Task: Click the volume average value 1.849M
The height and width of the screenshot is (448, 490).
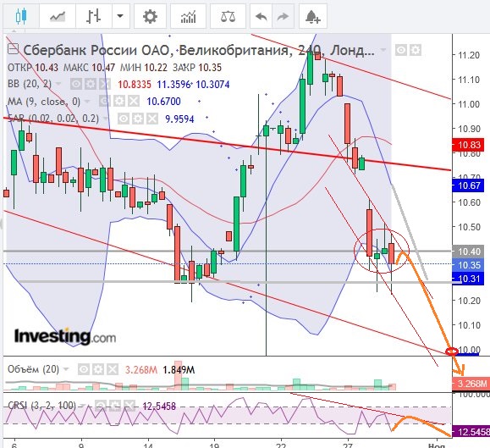Action: (x=179, y=370)
